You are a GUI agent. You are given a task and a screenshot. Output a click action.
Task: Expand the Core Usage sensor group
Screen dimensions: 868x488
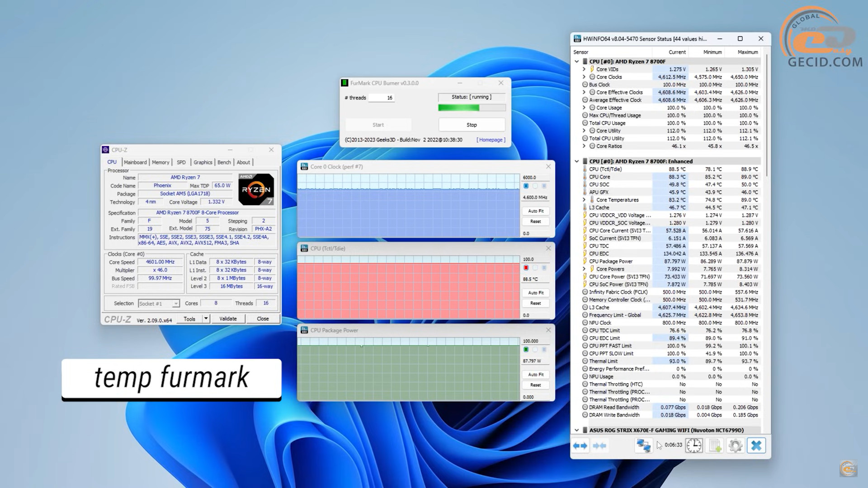584,108
